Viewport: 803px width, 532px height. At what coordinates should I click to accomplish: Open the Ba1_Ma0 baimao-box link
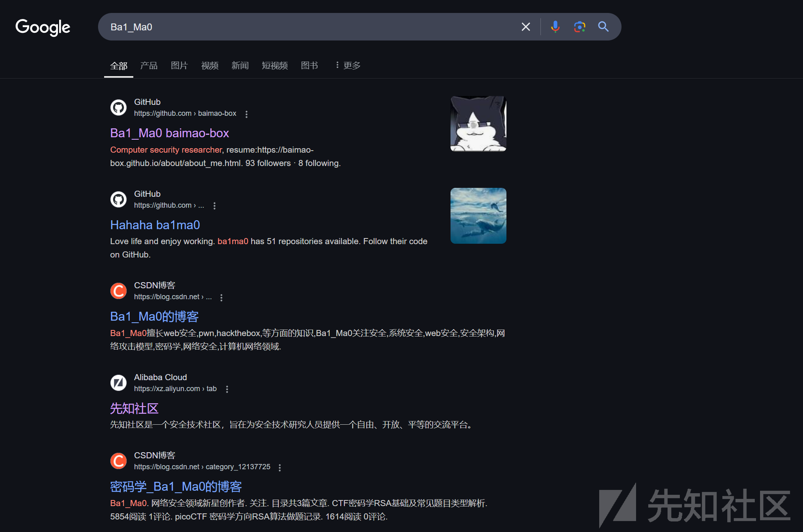169,133
